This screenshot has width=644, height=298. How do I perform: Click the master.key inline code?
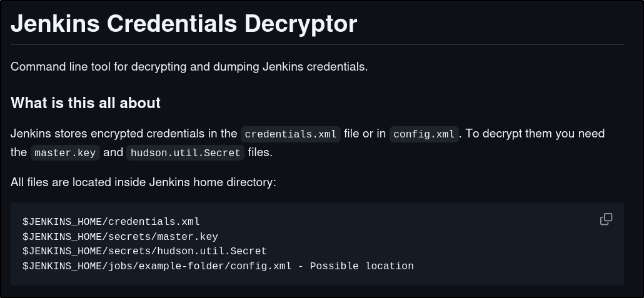pos(65,152)
